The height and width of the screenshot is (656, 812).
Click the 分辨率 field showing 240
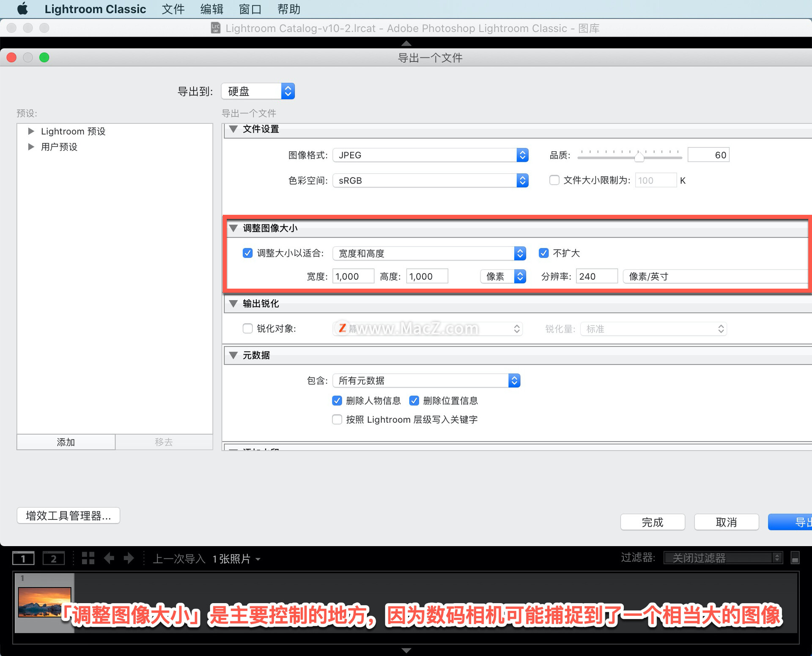tap(596, 276)
